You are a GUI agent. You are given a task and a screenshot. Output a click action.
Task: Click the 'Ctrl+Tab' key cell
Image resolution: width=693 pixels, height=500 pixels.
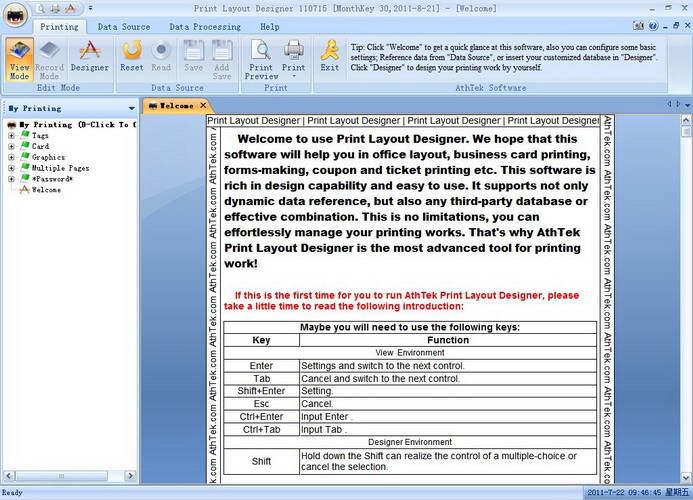[261, 429]
